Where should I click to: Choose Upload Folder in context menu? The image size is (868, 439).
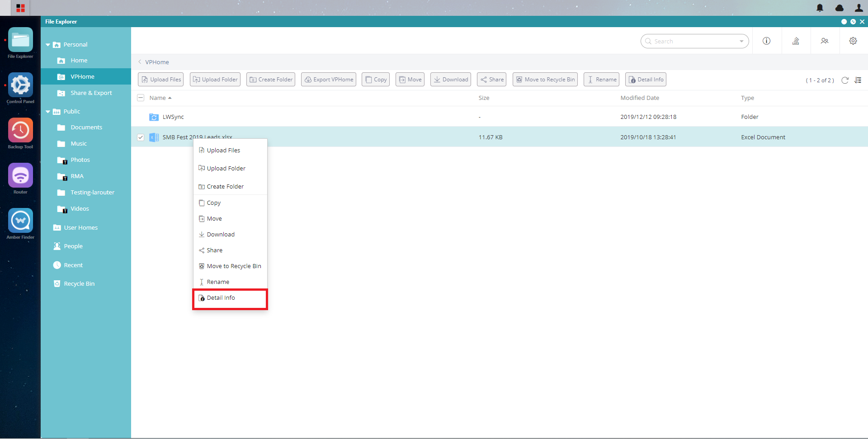point(230,168)
